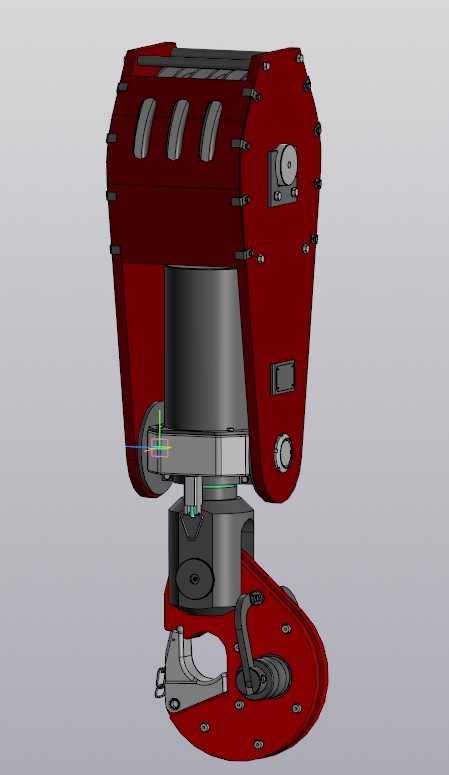The height and width of the screenshot is (775, 449).
Task: Pick the gray top rod between the side plates
Action: pos(194,63)
